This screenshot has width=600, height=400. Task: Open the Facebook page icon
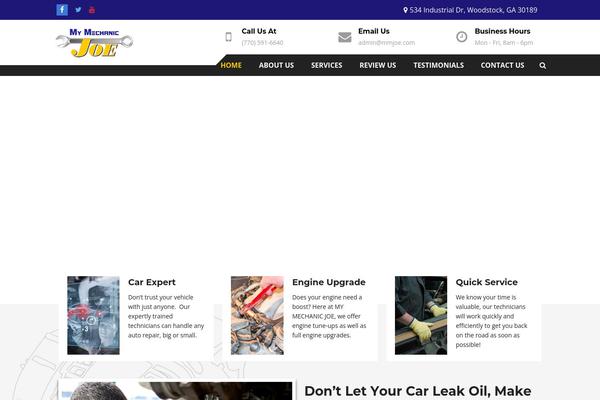[62, 10]
